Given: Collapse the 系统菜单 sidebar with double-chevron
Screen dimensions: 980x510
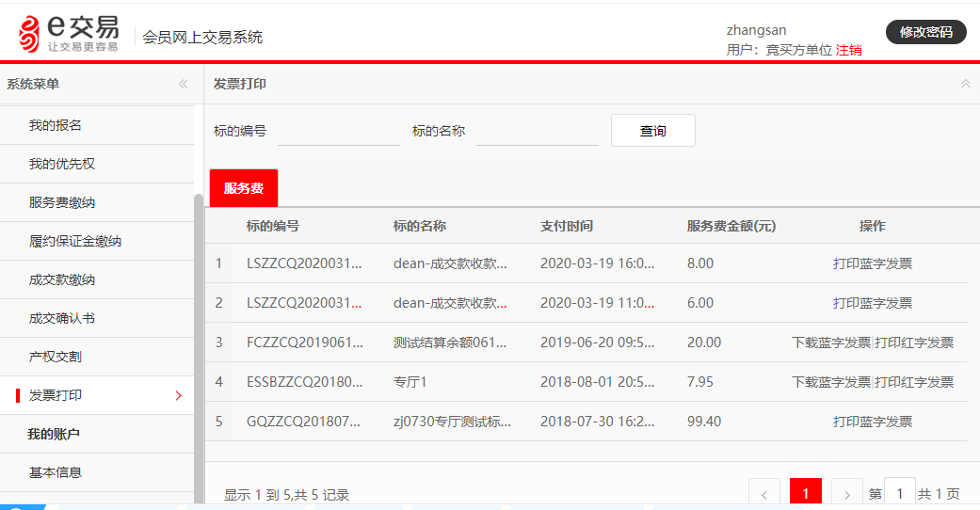Looking at the screenshot, I should coord(184,84).
